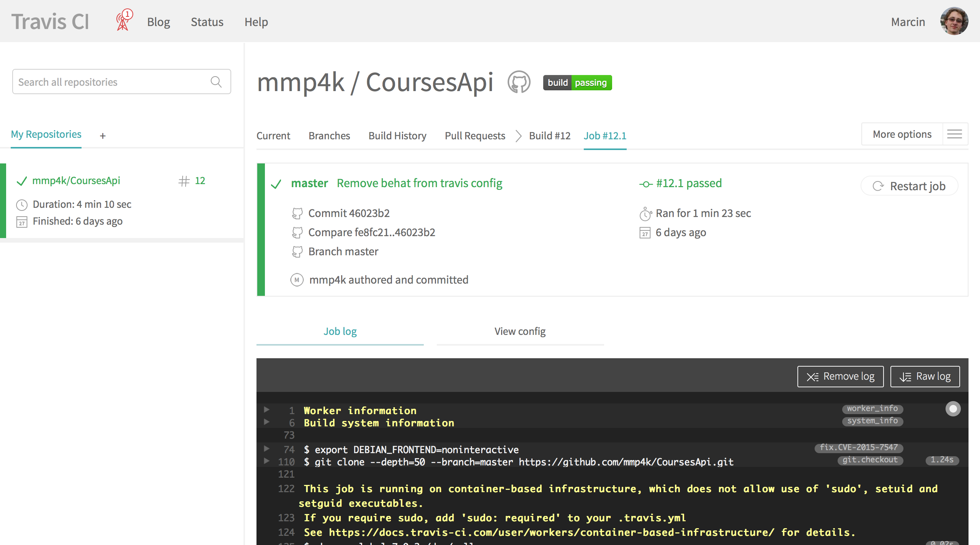The width and height of the screenshot is (980, 545).
Task: Click the Remove log button
Action: point(840,377)
